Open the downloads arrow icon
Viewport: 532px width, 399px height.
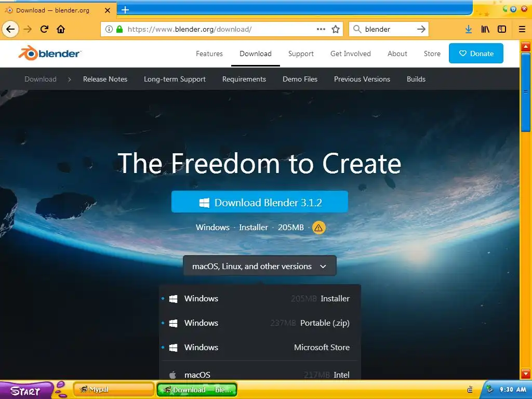coord(469,29)
